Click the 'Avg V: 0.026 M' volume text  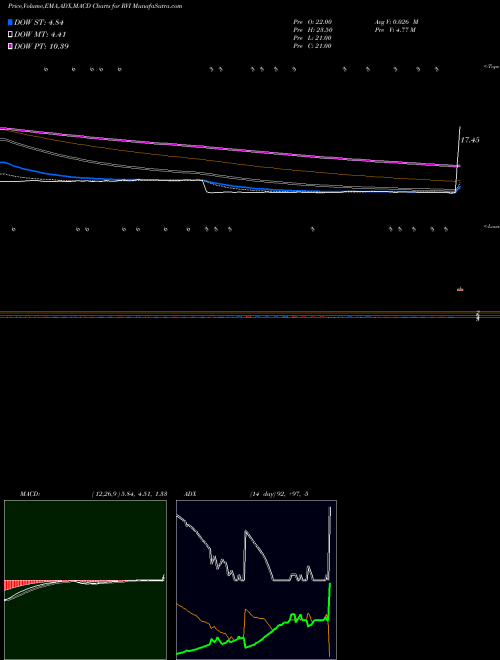point(396,22)
